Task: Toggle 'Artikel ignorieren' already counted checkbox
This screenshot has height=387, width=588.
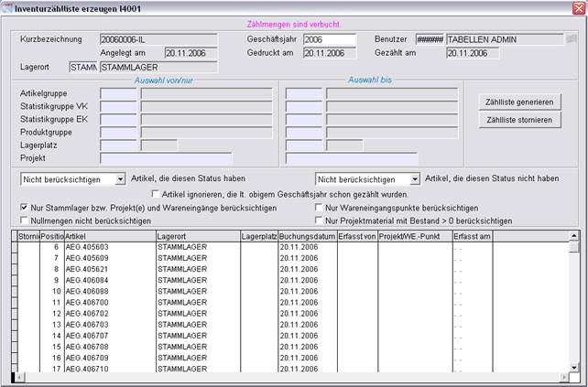Action: pyautogui.click(x=155, y=194)
